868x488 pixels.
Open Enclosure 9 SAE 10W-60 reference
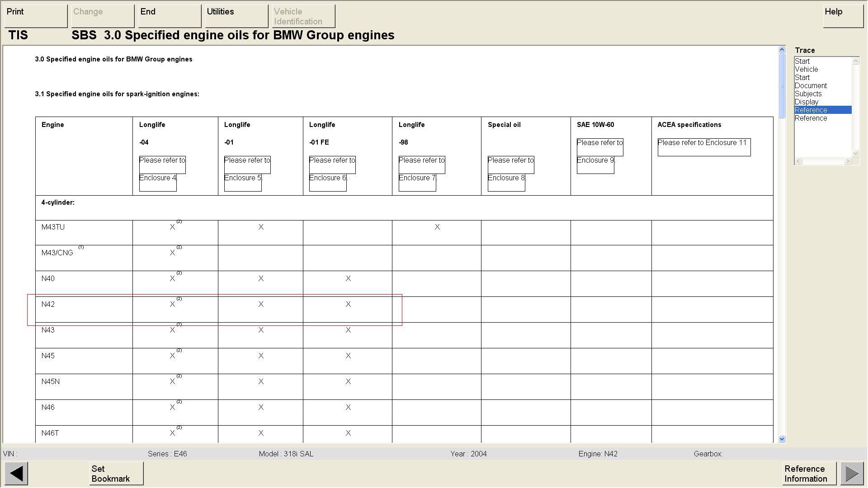coord(595,160)
